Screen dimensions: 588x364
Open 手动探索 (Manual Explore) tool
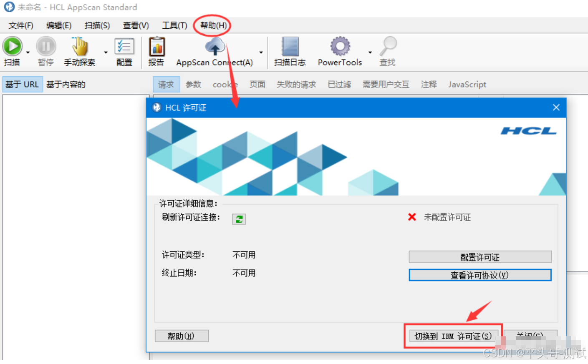click(x=79, y=47)
